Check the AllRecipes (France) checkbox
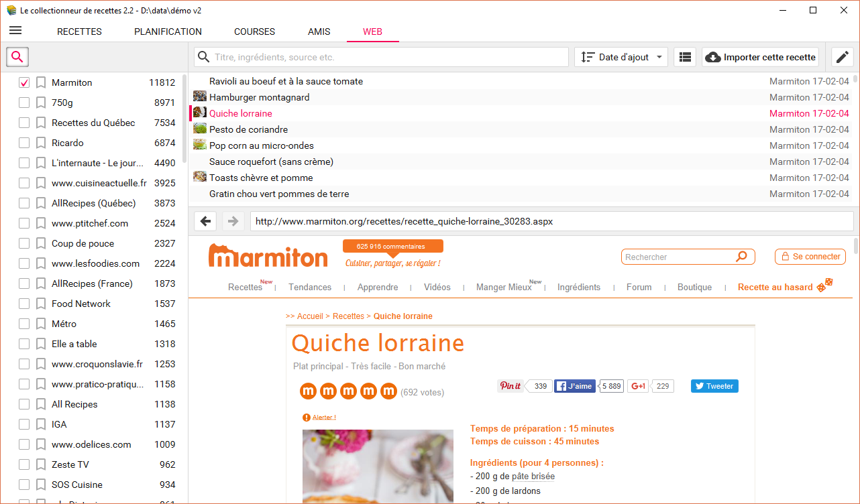 (x=24, y=283)
